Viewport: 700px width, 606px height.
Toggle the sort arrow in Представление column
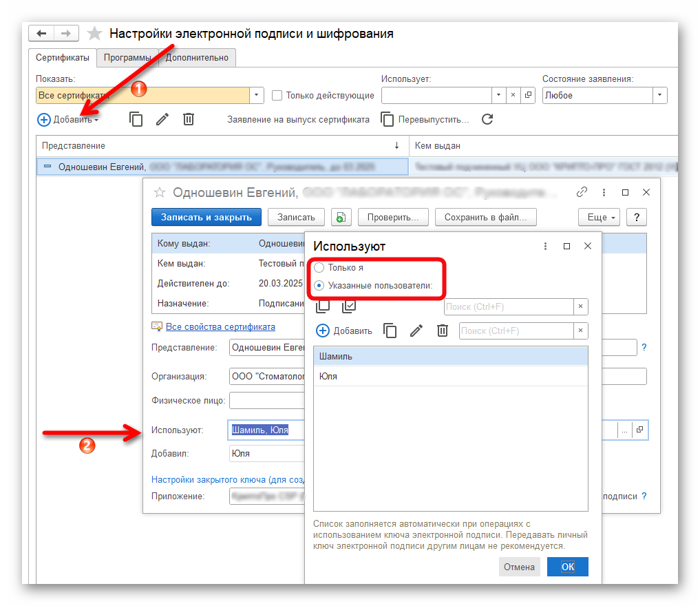coord(396,145)
